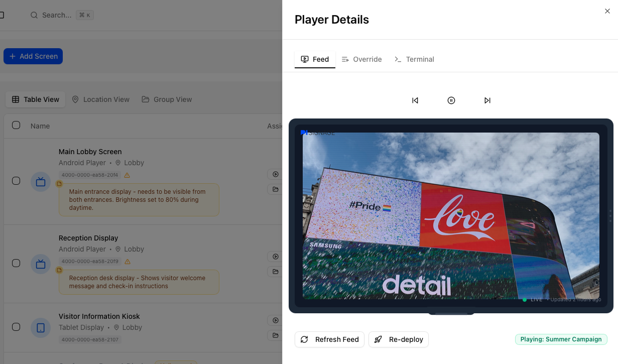The image size is (618, 364).
Task: Click the Add Screen button
Action: [x=33, y=56]
